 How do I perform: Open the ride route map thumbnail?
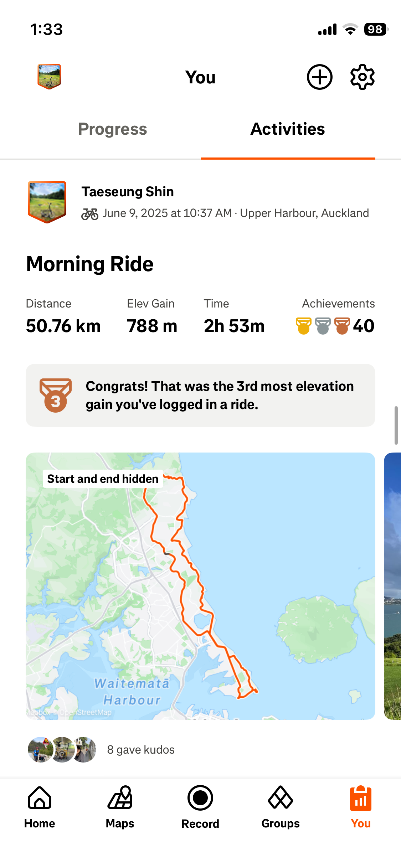[200, 586]
